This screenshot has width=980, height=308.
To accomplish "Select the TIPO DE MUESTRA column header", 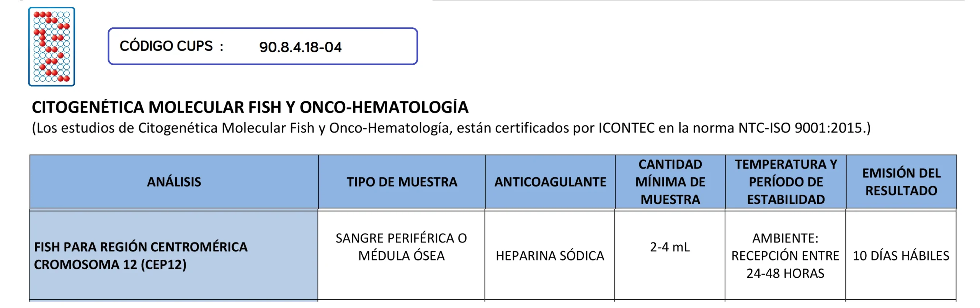I will coord(402,182).
